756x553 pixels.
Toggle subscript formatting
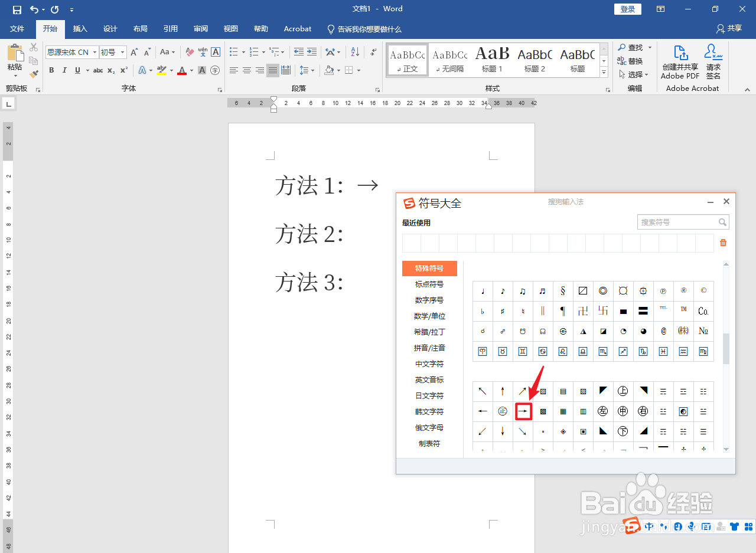click(110, 70)
